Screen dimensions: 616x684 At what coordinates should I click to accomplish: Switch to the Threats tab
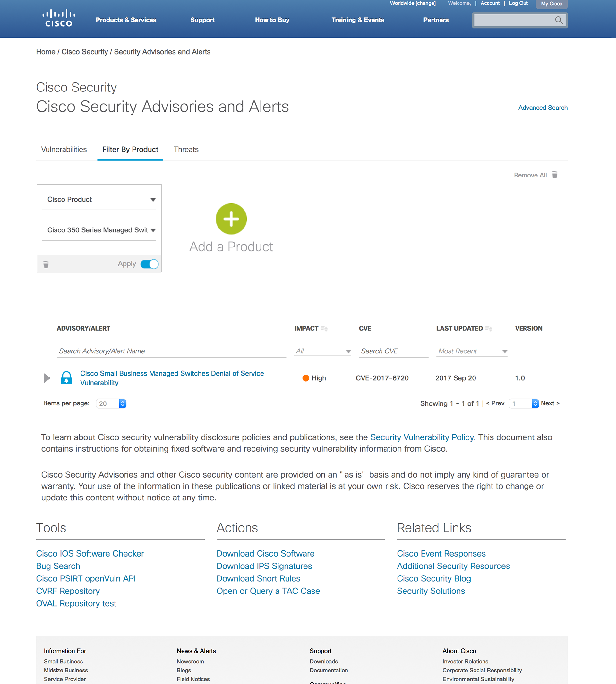(x=186, y=149)
